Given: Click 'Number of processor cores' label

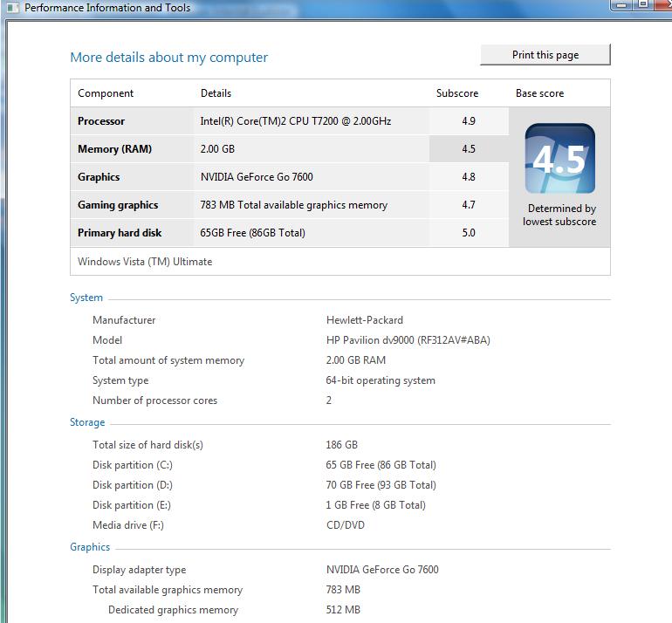Looking at the screenshot, I should click(154, 400).
